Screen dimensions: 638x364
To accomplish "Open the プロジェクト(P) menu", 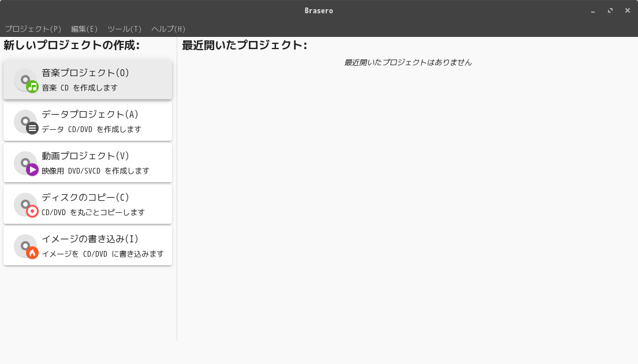I will tap(33, 29).
